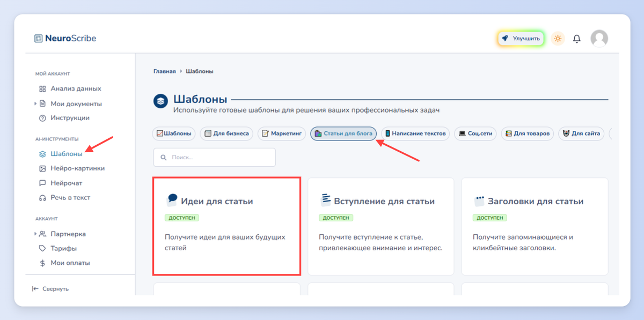This screenshot has height=320, width=644.
Task: Open Нейро-картинки in sidebar
Action: click(x=78, y=168)
